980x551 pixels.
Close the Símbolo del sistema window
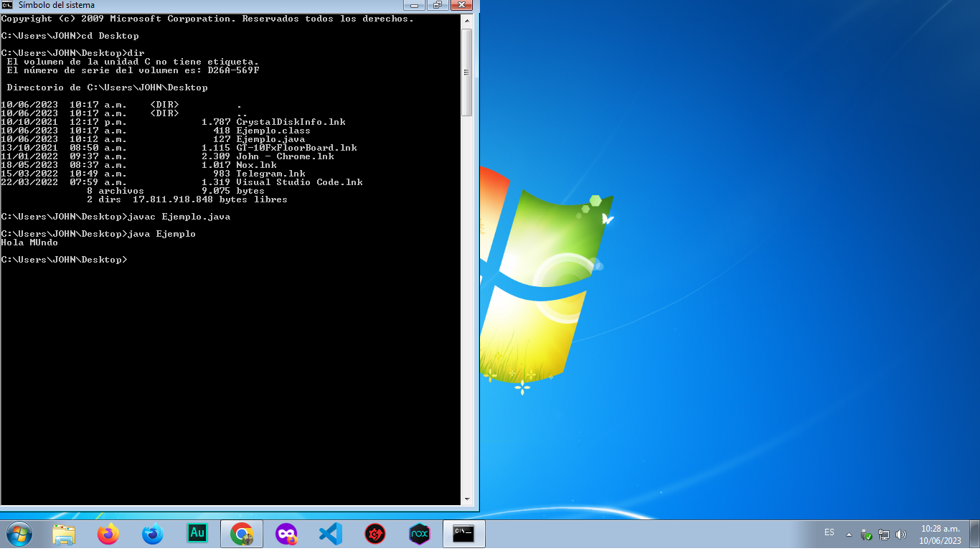(462, 5)
